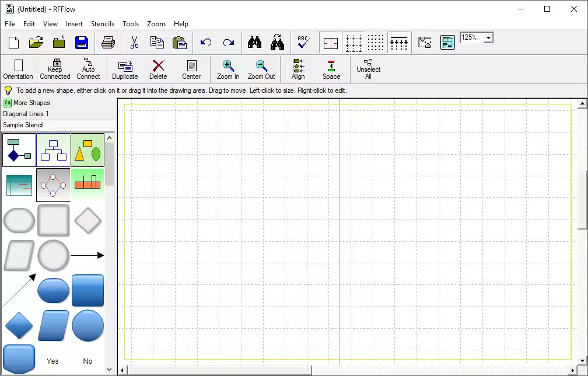Run the ABC spell check tool
The image size is (588, 376).
click(303, 43)
